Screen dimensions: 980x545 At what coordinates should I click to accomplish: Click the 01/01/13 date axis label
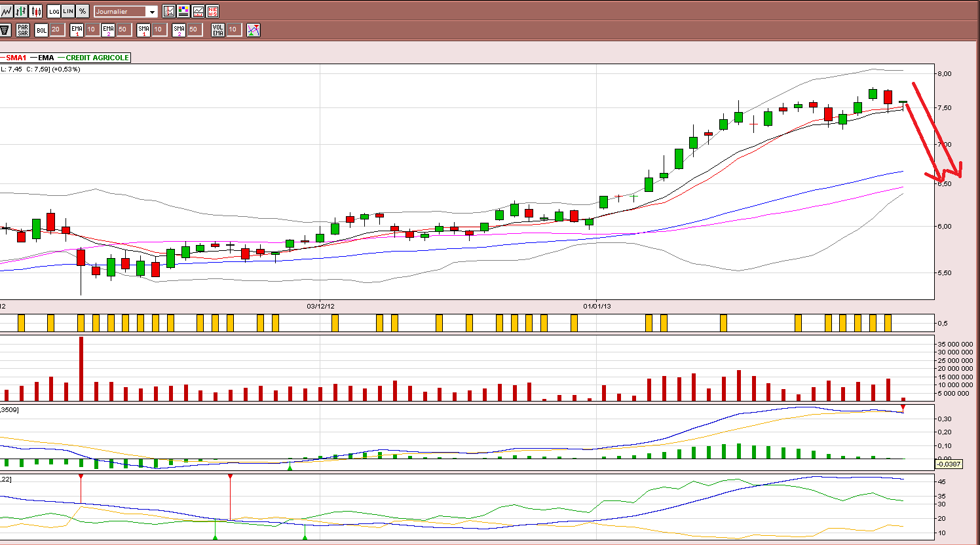pyautogui.click(x=597, y=306)
